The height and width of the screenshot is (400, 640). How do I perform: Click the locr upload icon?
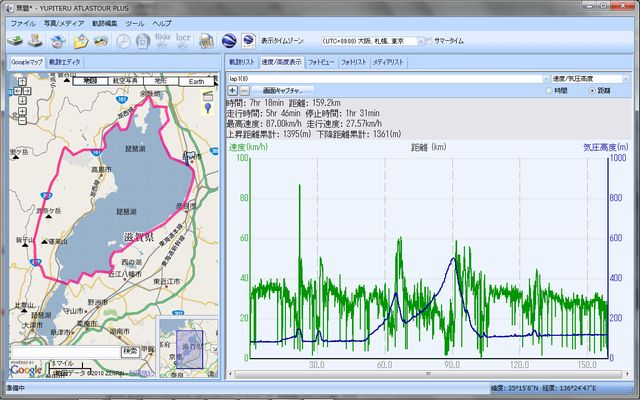(183, 41)
